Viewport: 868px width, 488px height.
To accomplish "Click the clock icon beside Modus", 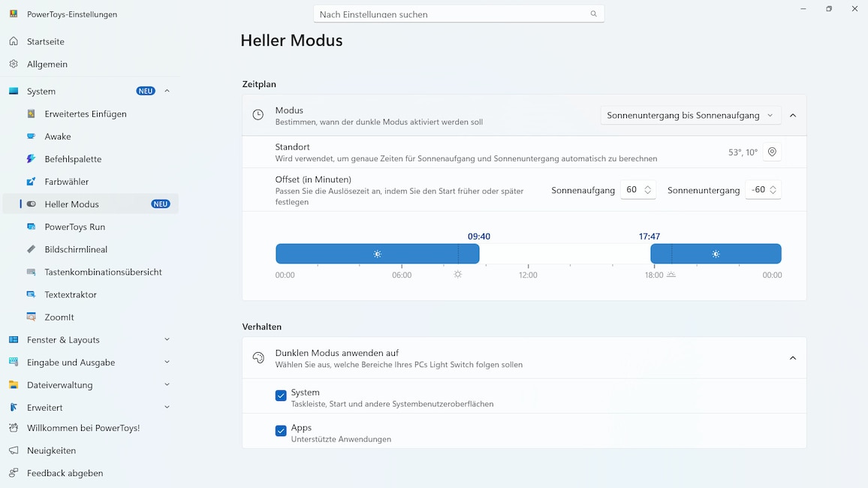I will click(x=258, y=115).
